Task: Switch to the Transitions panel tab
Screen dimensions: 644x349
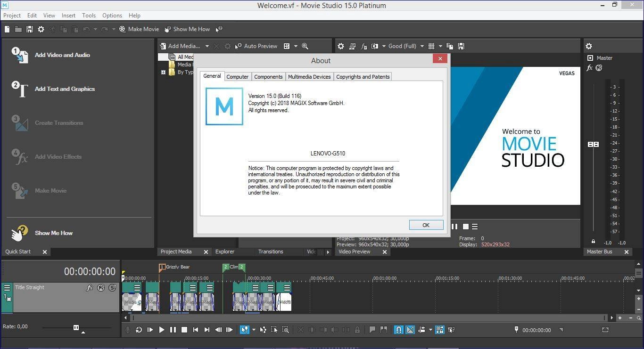Action: [271, 252]
